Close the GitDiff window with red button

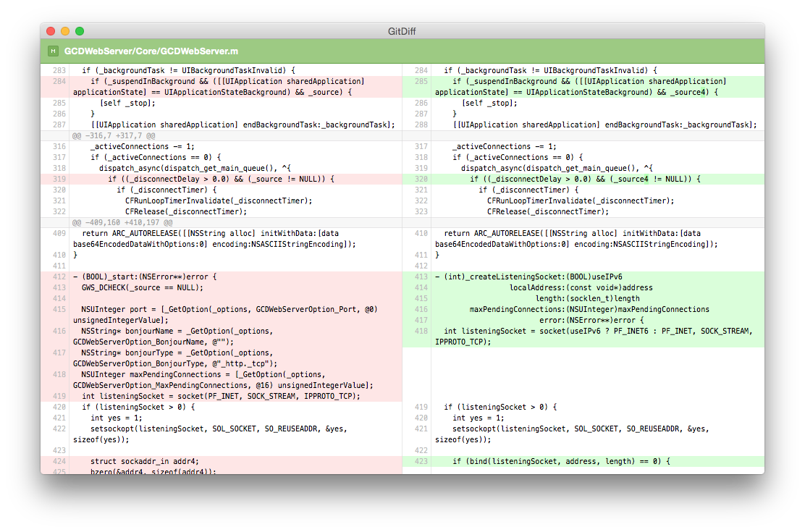tap(51, 31)
